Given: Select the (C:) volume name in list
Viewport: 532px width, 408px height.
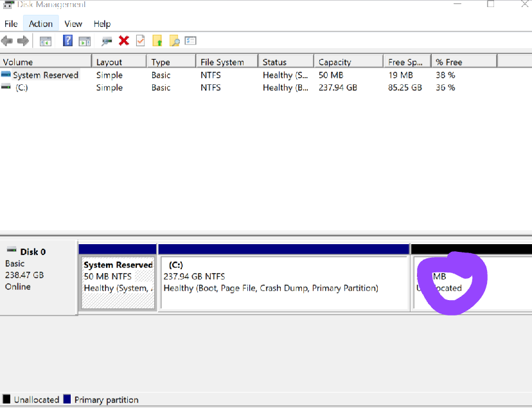Looking at the screenshot, I should click(22, 87).
